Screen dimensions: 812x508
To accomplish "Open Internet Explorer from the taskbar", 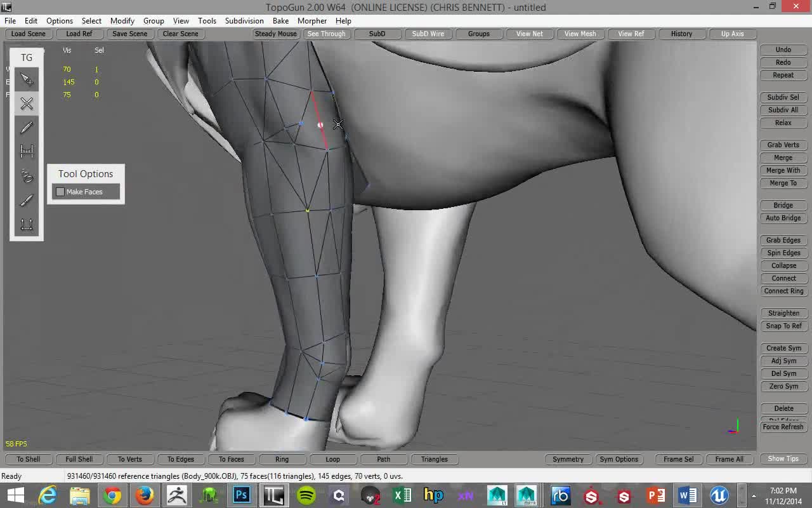I will click(x=48, y=495).
